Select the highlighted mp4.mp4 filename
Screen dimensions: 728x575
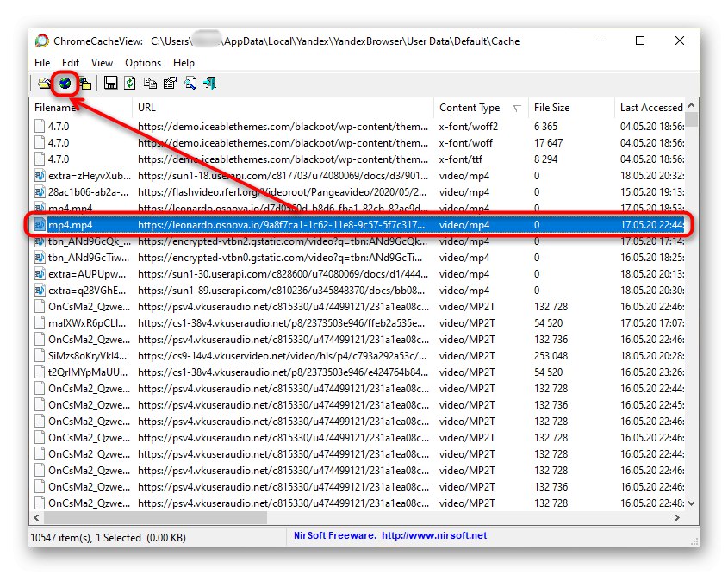point(70,225)
